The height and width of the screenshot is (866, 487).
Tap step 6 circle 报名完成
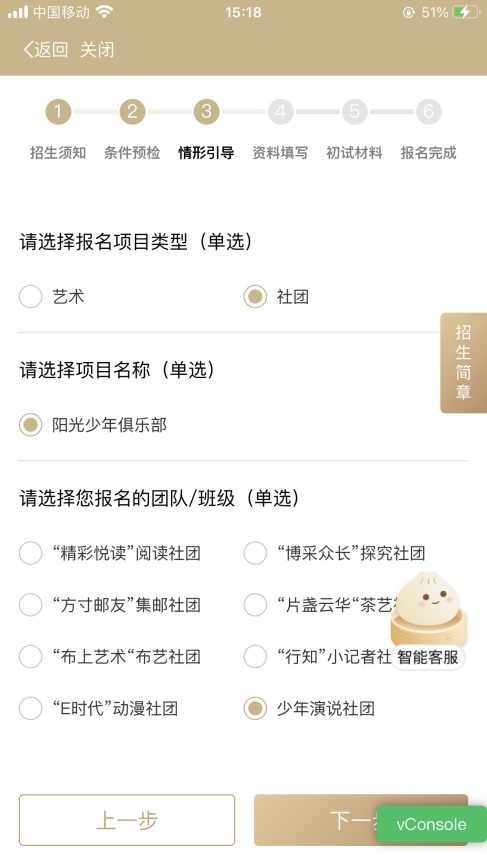click(x=428, y=112)
